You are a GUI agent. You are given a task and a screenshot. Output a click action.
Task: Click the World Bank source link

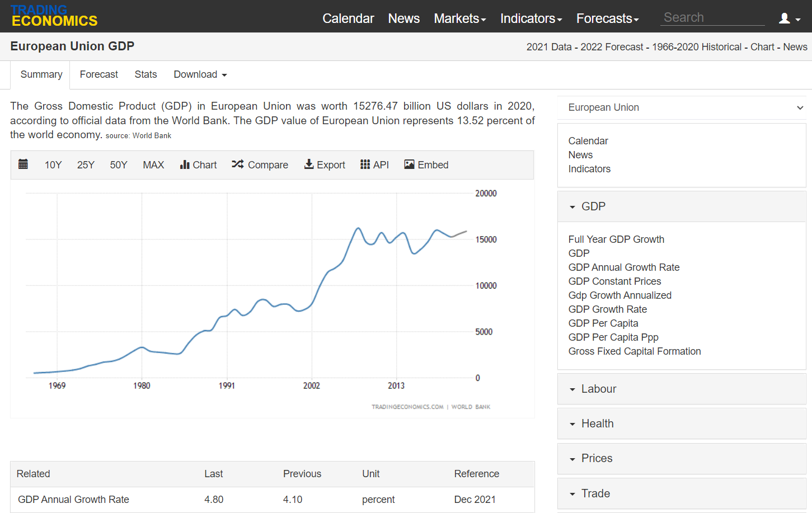click(x=152, y=136)
